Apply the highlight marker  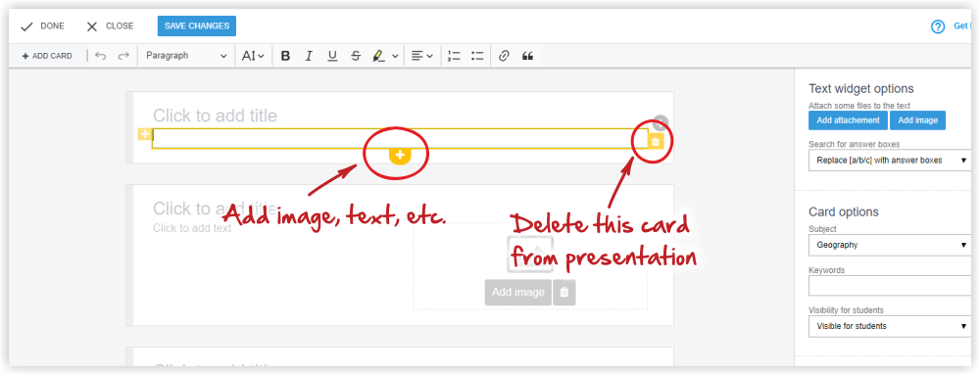coord(378,56)
